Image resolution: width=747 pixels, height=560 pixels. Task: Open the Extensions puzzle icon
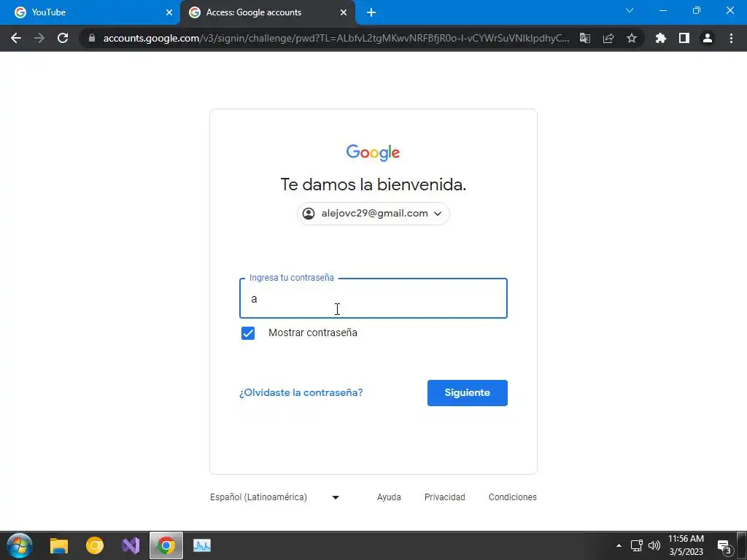(x=661, y=38)
